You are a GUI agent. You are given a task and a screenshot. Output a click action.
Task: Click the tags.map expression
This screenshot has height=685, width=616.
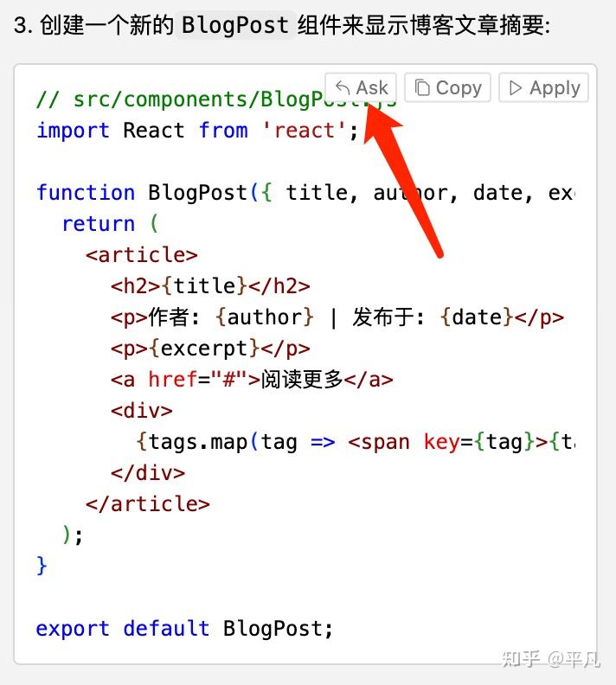198,442
